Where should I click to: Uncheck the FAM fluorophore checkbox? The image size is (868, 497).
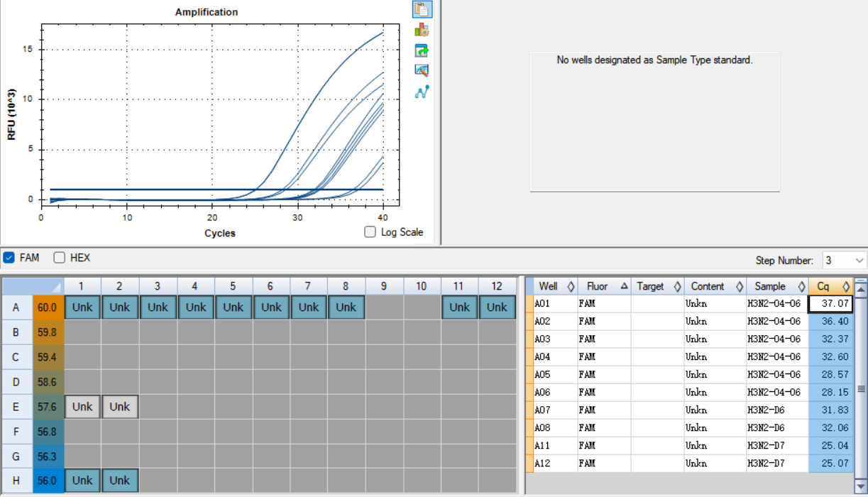tap(9, 258)
